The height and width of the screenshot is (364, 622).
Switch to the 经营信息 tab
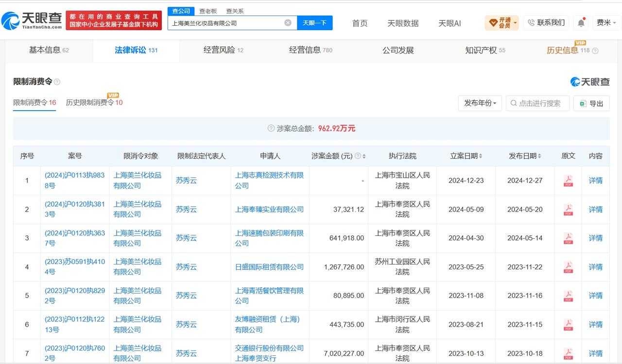[311, 50]
